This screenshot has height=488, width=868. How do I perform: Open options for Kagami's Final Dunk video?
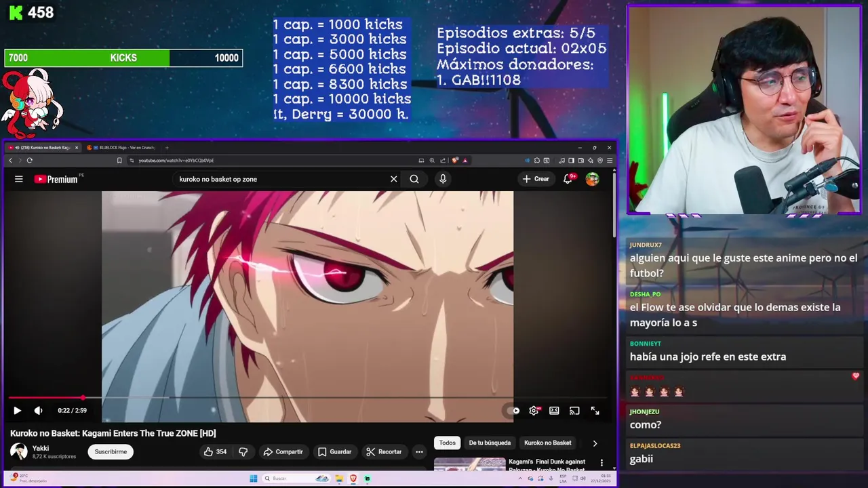point(601,462)
